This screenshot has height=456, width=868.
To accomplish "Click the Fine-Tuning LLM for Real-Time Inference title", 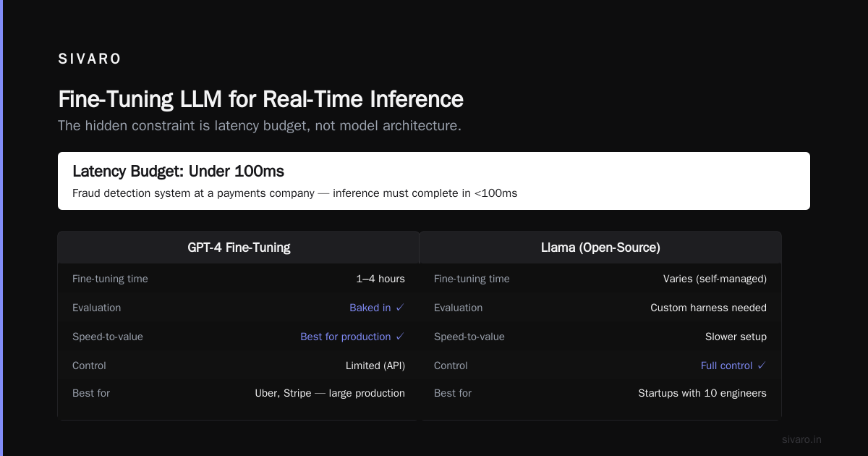I will pos(260,99).
